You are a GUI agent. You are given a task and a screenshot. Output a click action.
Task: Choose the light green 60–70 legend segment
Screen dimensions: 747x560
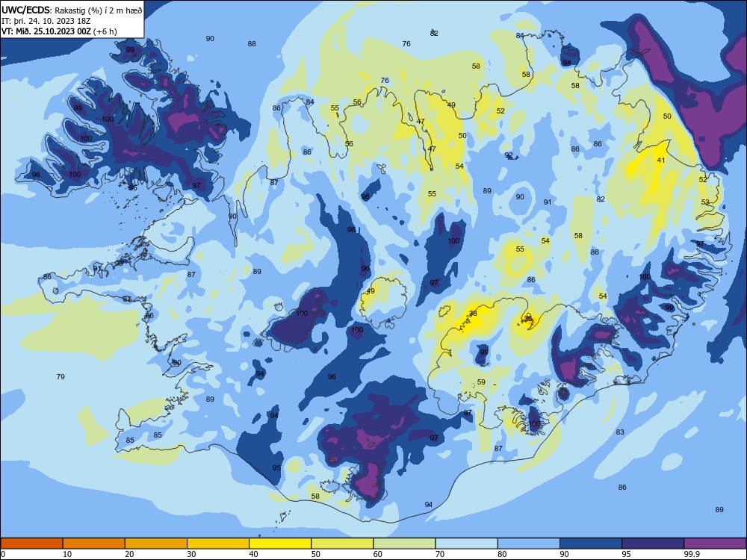(404, 544)
